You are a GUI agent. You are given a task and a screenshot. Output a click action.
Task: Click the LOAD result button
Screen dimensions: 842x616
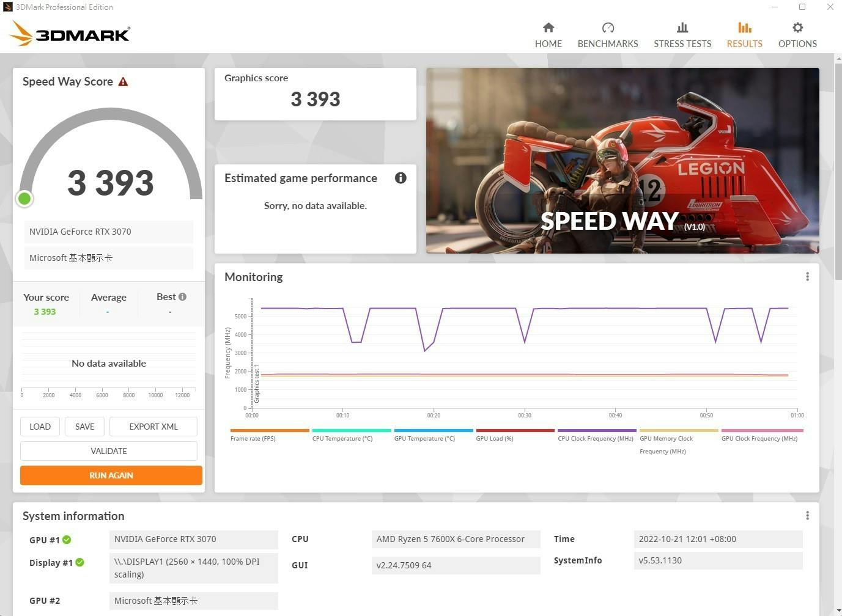tap(40, 427)
